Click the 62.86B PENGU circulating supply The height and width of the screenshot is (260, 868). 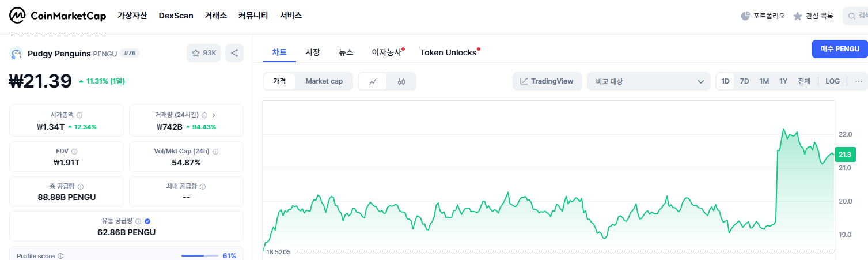[127, 232]
